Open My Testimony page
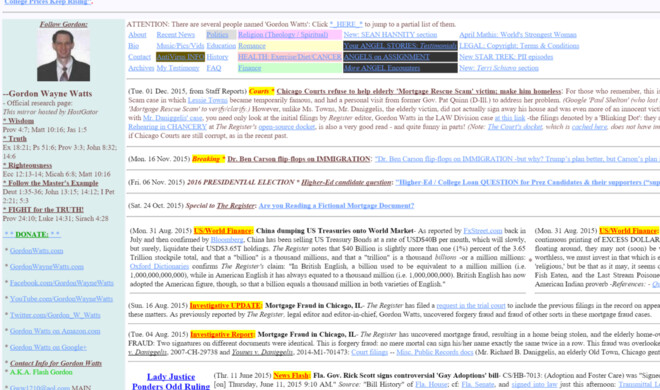660x390 pixels. (x=178, y=68)
